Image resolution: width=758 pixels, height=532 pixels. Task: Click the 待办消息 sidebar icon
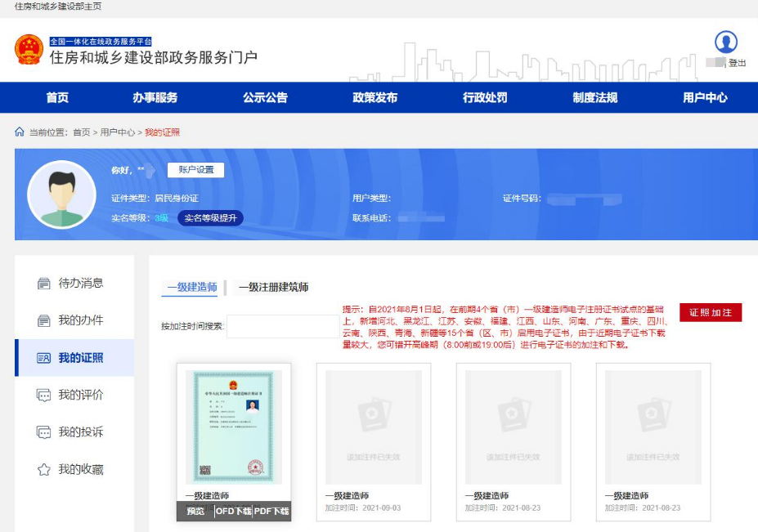click(44, 284)
